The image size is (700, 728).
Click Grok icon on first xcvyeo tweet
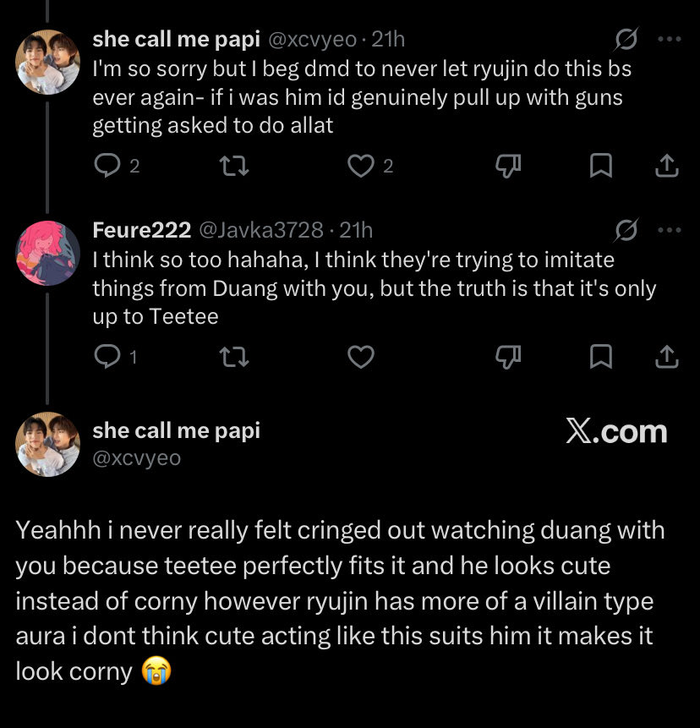coord(626,39)
